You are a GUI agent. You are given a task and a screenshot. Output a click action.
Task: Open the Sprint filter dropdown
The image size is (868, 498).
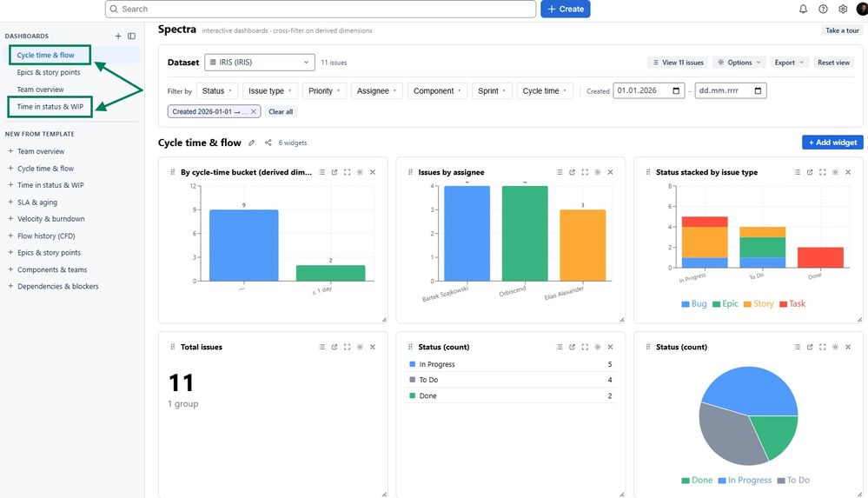[x=492, y=91]
